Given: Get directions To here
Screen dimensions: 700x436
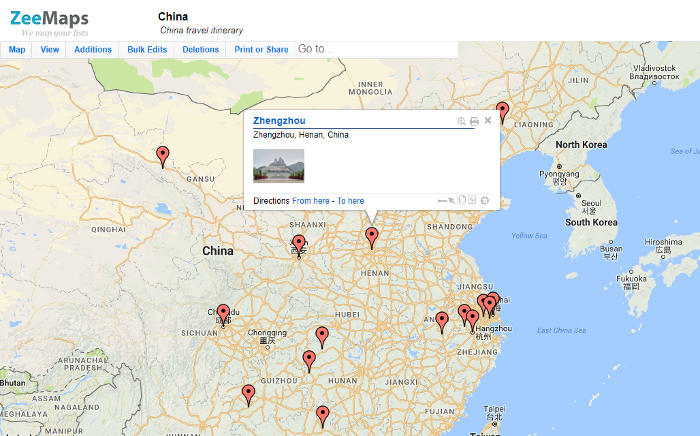Looking at the screenshot, I should (x=350, y=201).
